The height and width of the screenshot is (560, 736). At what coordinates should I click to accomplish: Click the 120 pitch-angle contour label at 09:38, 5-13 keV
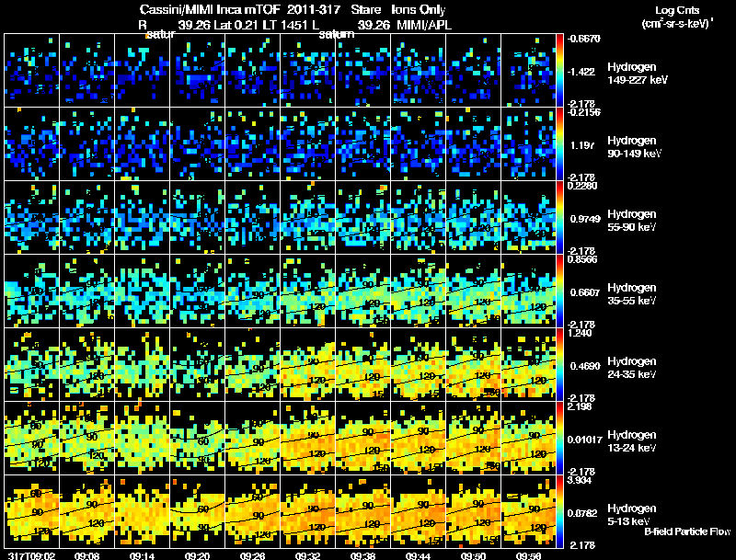(x=372, y=524)
